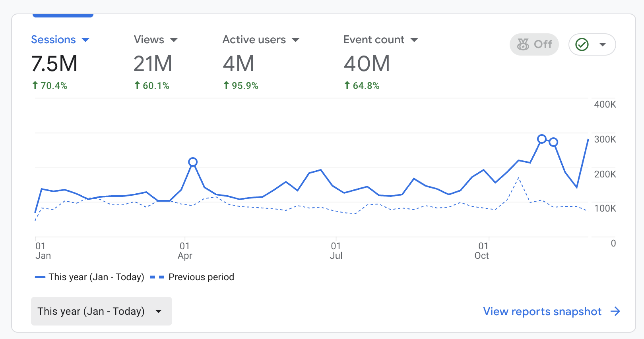Image resolution: width=644 pixels, height=339 pixels.
Task: Click the first November anomaly circle marker
Action: [541, 139]
